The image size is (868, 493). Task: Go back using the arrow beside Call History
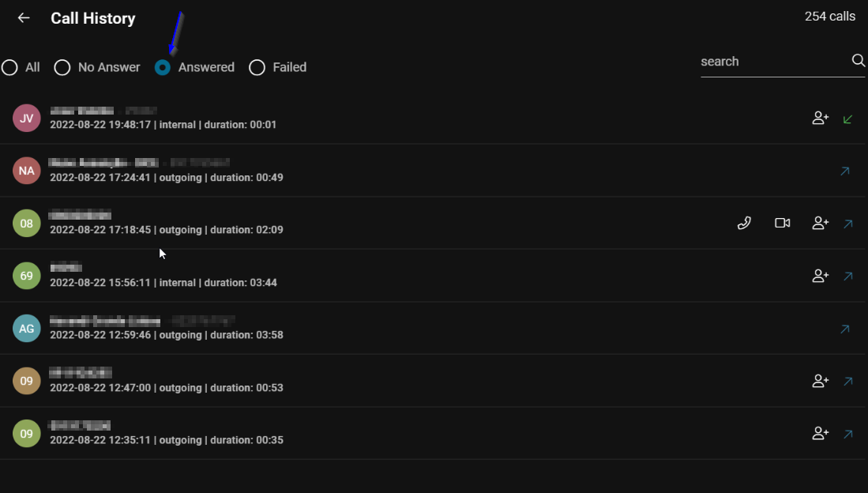point(23,18)
